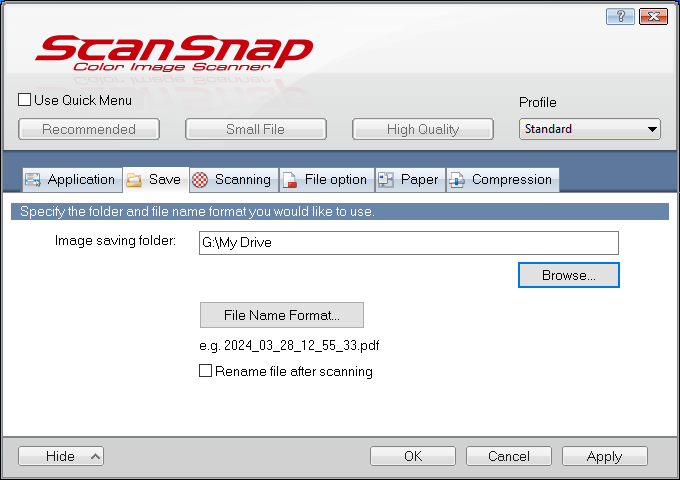
Task: Click the File option tab document icon
Action: coord(290,180)
